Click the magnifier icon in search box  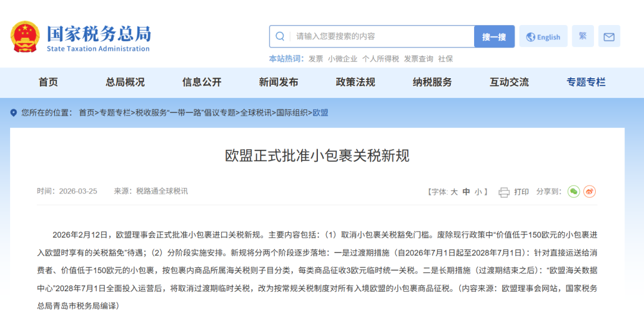coord(280,36)
